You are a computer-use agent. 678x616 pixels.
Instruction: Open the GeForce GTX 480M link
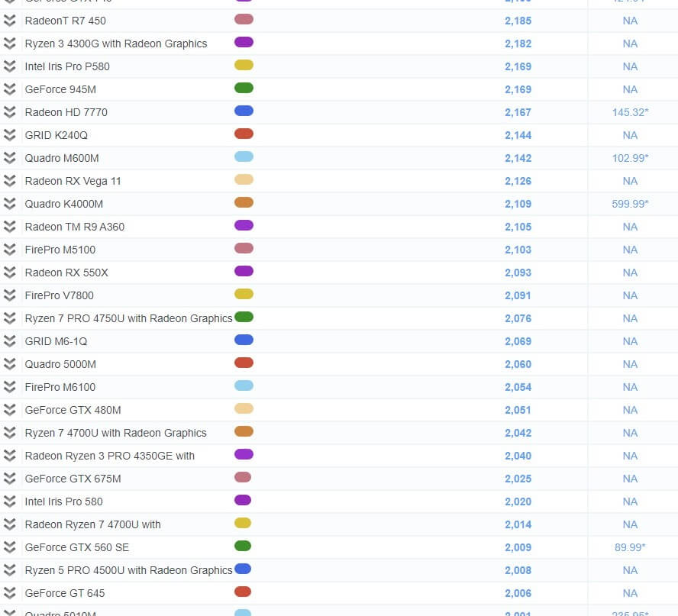click(73, 410)
